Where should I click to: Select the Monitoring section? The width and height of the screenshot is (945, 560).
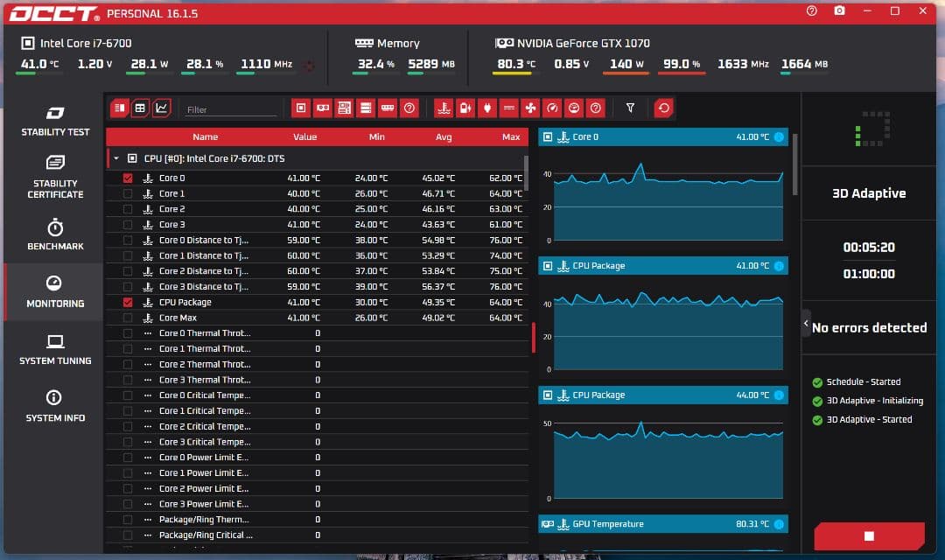pyautogui.click(x=55, y=291)
